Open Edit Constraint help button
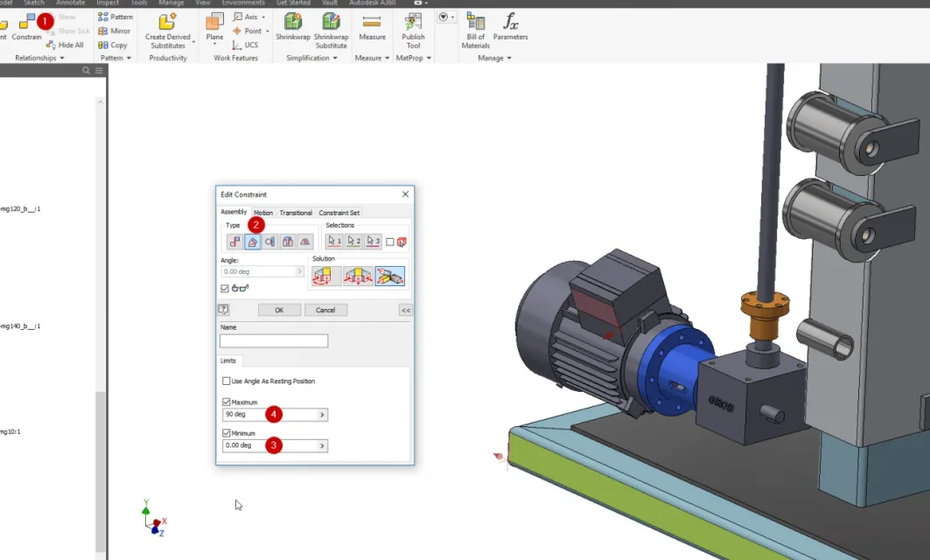Viewport: 930px width, 560px height. (x=224, y=310)
